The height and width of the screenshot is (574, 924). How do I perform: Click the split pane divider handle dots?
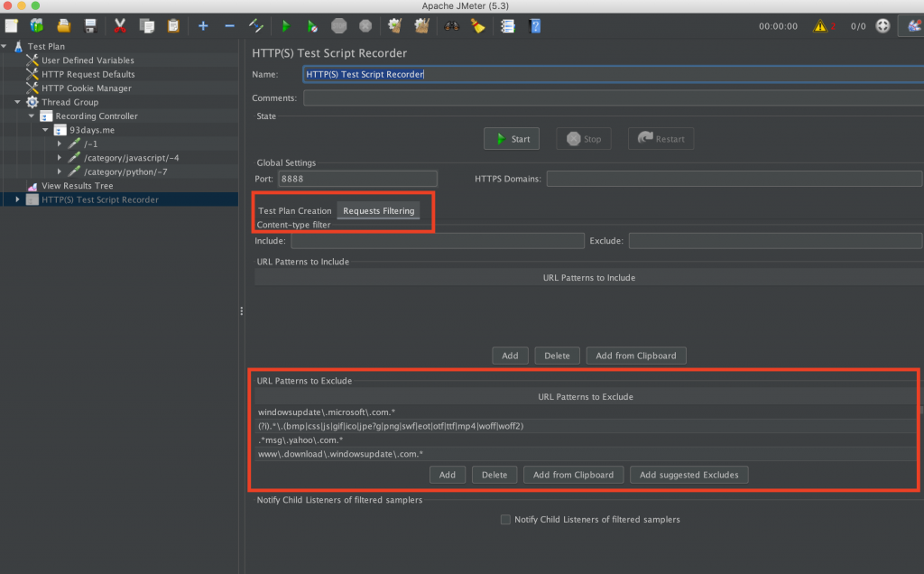[242, 311]
